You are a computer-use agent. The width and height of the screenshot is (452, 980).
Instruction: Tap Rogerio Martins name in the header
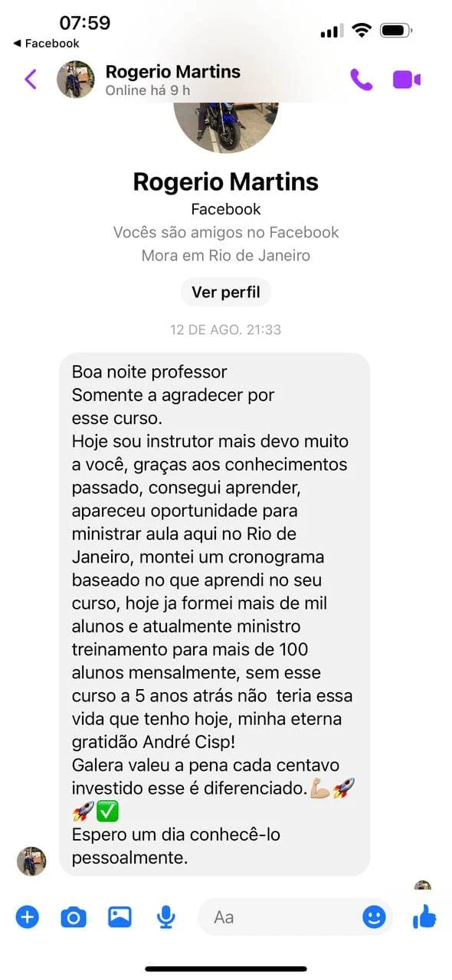pos(172,71)
